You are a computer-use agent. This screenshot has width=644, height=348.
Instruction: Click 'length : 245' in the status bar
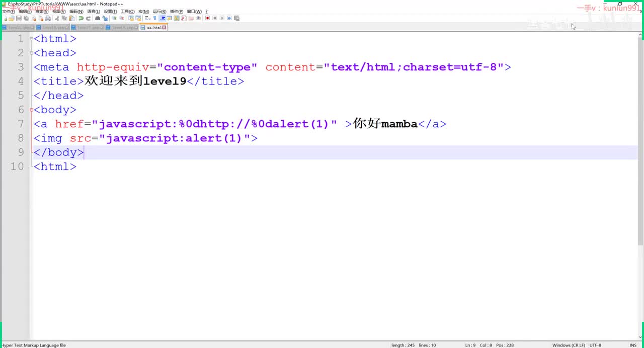(403, 345)
